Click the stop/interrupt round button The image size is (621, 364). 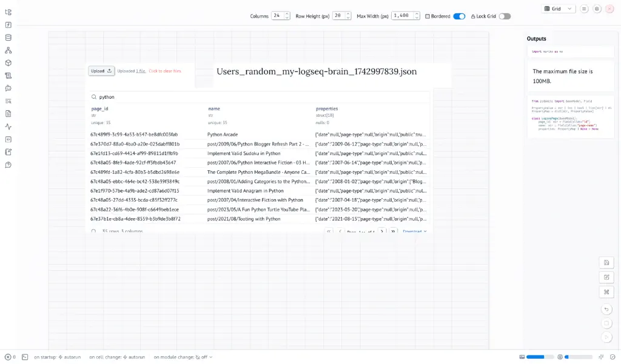tap(606, 323)
